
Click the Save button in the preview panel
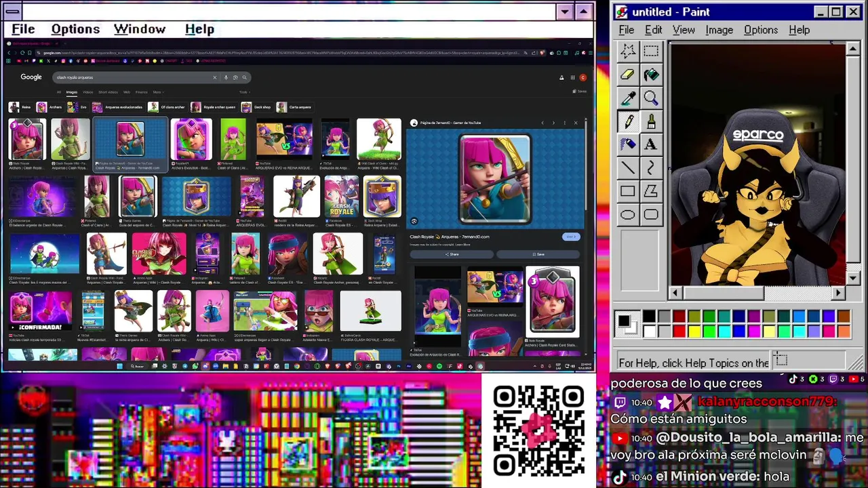pos(538,254)
